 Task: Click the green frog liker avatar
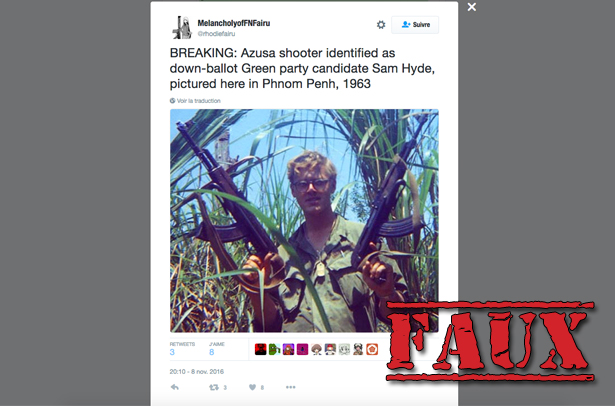275,349
